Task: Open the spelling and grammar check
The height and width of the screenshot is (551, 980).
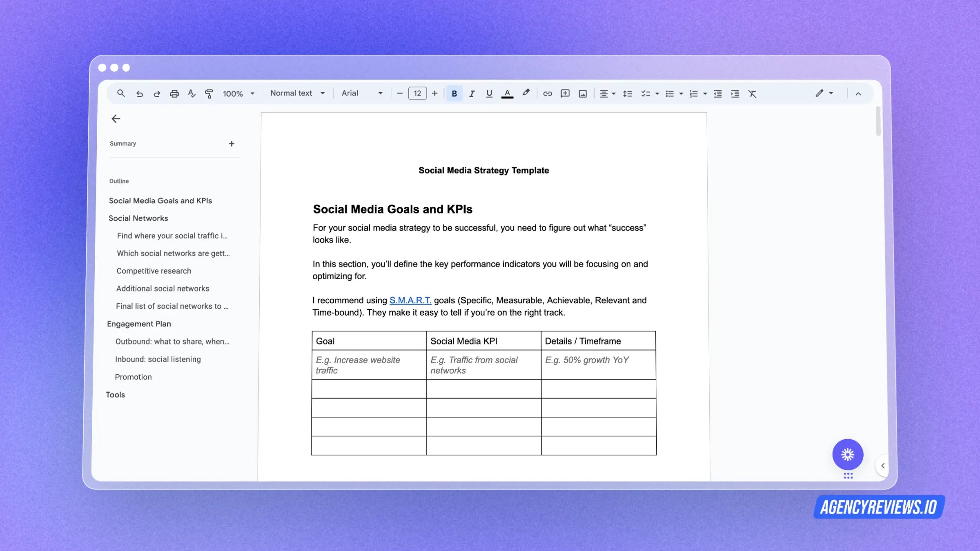Action: [192, 93]
